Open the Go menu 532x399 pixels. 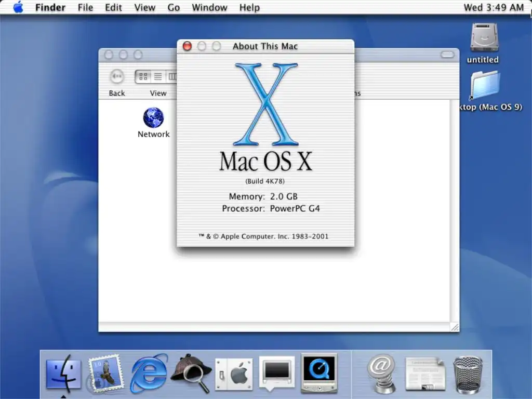pyautogui.click(x=174, y=7)
